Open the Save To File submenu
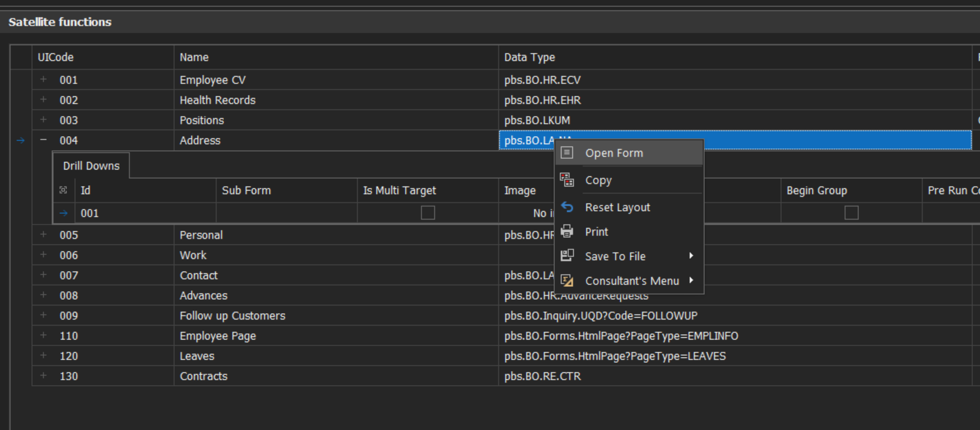This screenshot has width=980, height=430. click(629, 256)
